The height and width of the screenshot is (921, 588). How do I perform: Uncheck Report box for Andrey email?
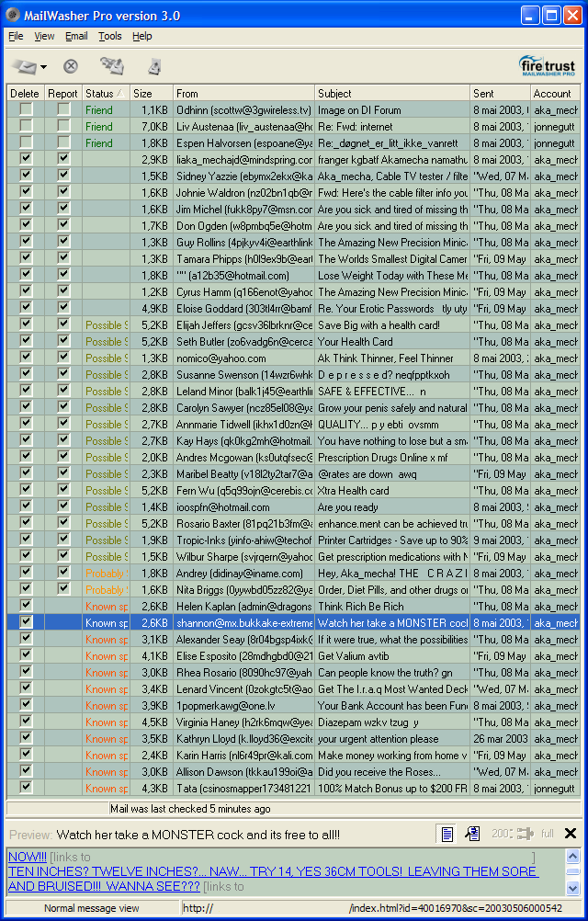point(63,573)
